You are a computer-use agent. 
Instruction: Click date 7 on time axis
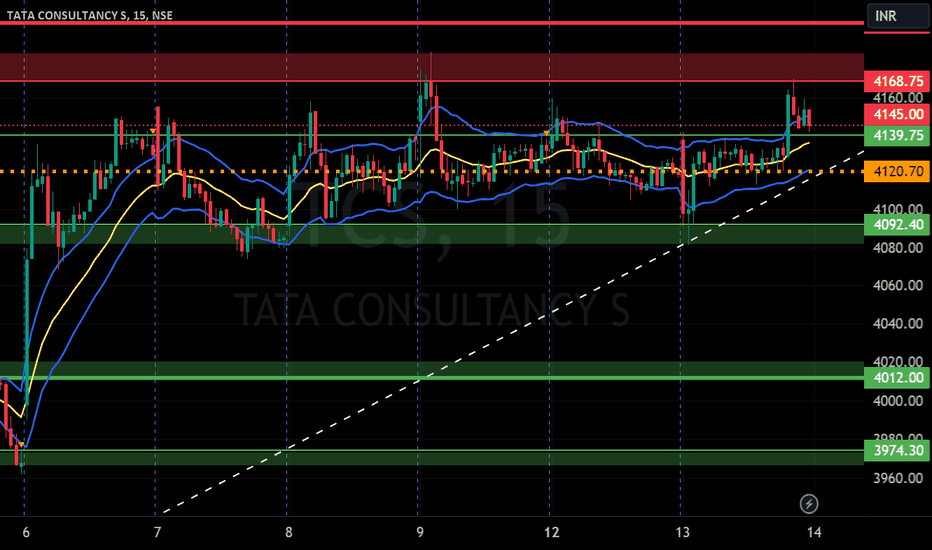point(157,532)
